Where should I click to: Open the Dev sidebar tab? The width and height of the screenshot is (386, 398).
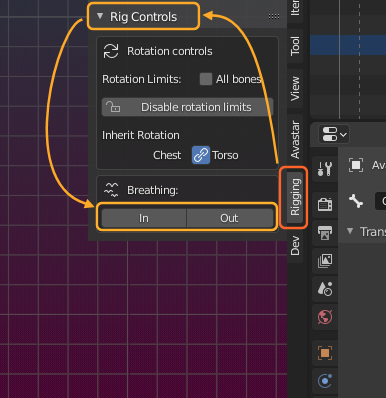point(295,246)
